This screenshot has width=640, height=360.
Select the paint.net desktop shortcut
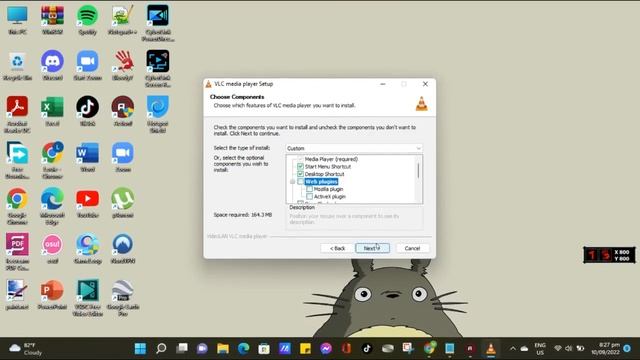[17, 295]
